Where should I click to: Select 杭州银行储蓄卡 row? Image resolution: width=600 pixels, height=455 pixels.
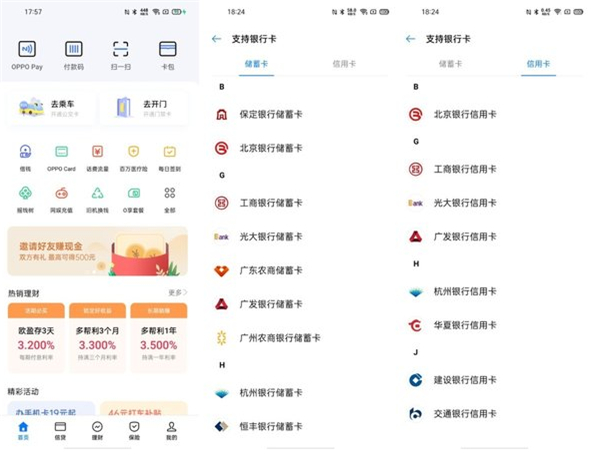click(x=300, y=393)
